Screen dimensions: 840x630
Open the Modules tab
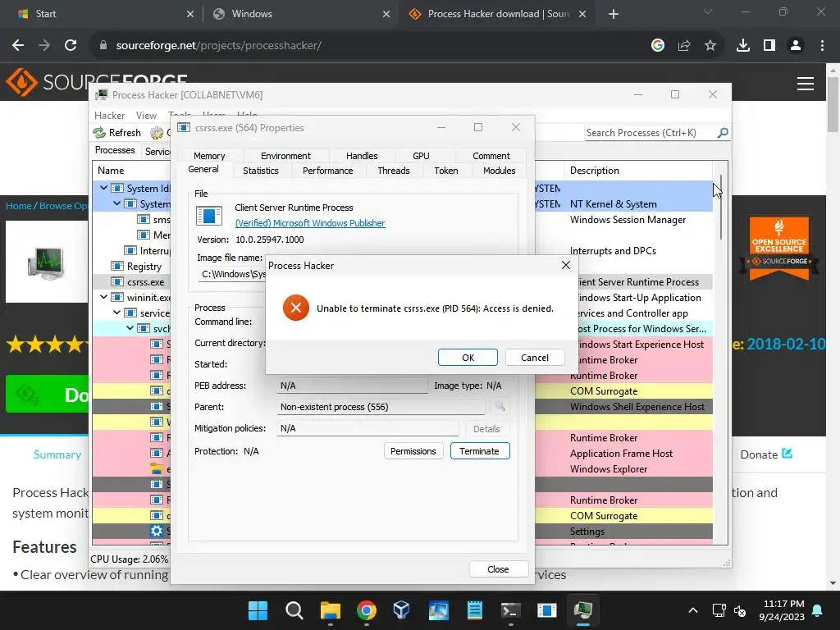point(500,171)
